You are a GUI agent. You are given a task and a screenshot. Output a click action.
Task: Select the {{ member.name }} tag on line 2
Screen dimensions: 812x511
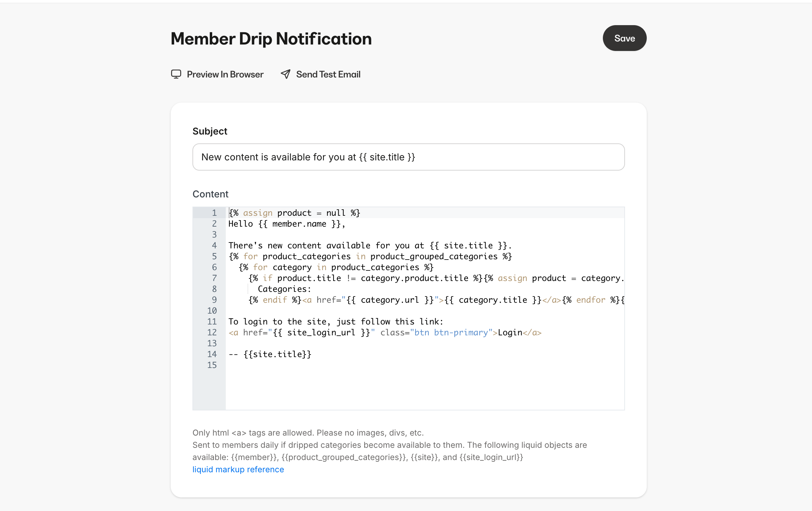click(x=299, y=224)
